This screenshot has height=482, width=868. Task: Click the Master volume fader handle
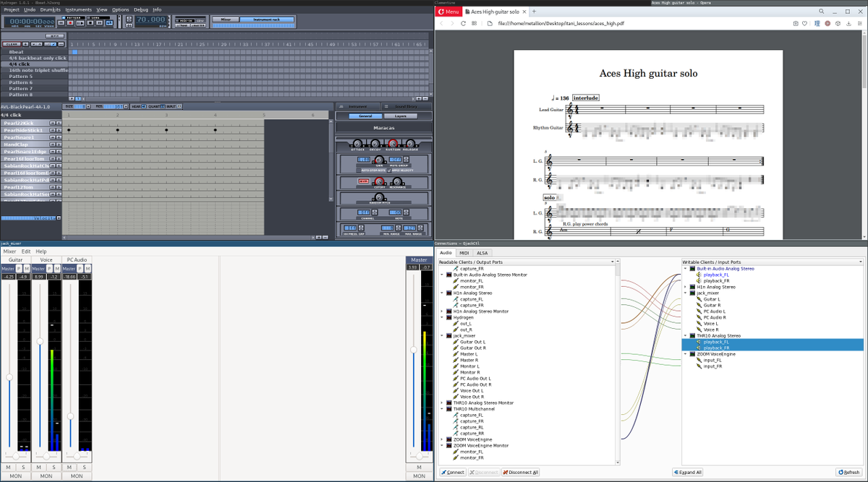point(414,350)
